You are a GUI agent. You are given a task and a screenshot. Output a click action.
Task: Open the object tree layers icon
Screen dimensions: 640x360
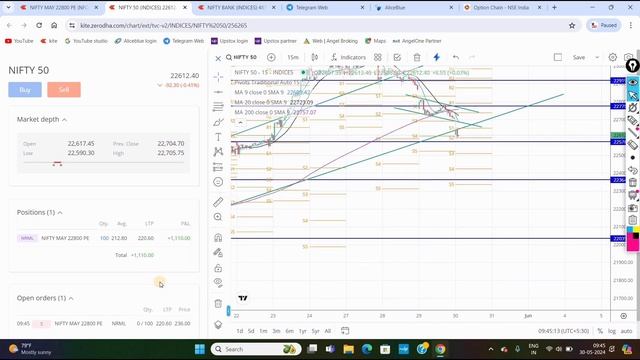[218, 324]
